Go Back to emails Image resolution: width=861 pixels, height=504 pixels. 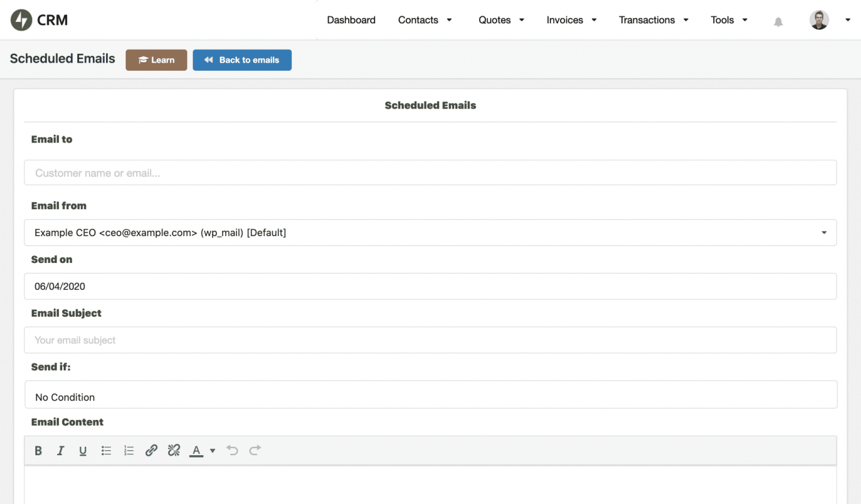(x=242, y=59)
